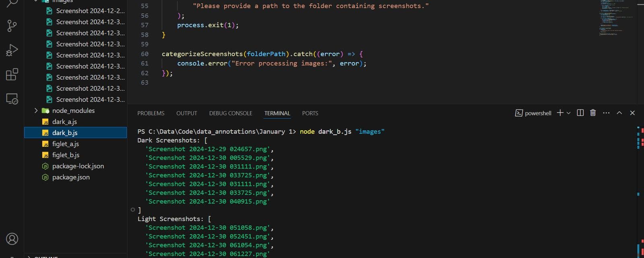Open the Accounts menu icon

pos(12,239)
